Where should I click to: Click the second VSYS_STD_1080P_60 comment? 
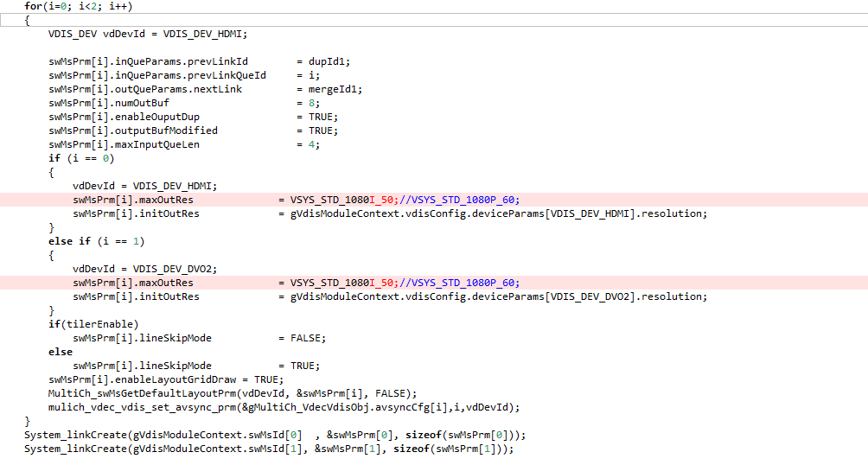tap(459, 283)
